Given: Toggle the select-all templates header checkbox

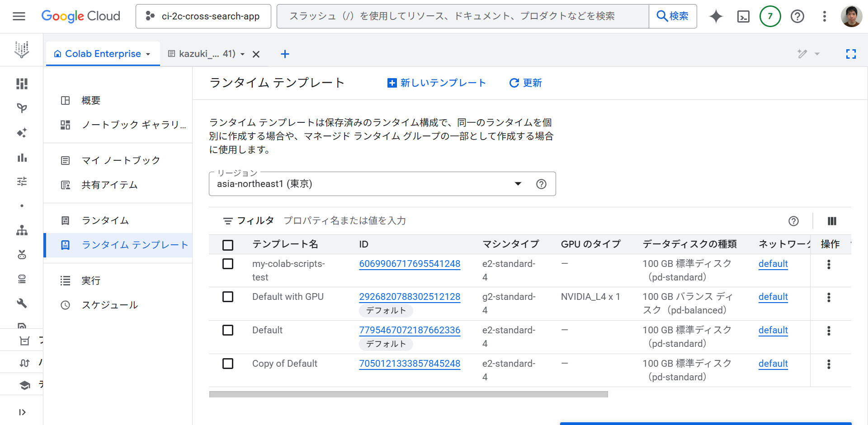Looking at the screenshot, I should (x=228, y=245).
